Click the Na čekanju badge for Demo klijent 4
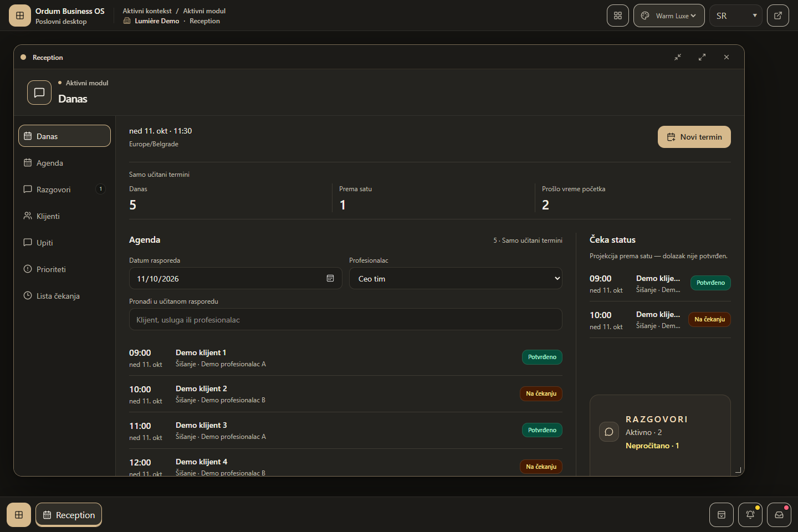The width and height of the screenshot is (798, 532). [541, 467]
